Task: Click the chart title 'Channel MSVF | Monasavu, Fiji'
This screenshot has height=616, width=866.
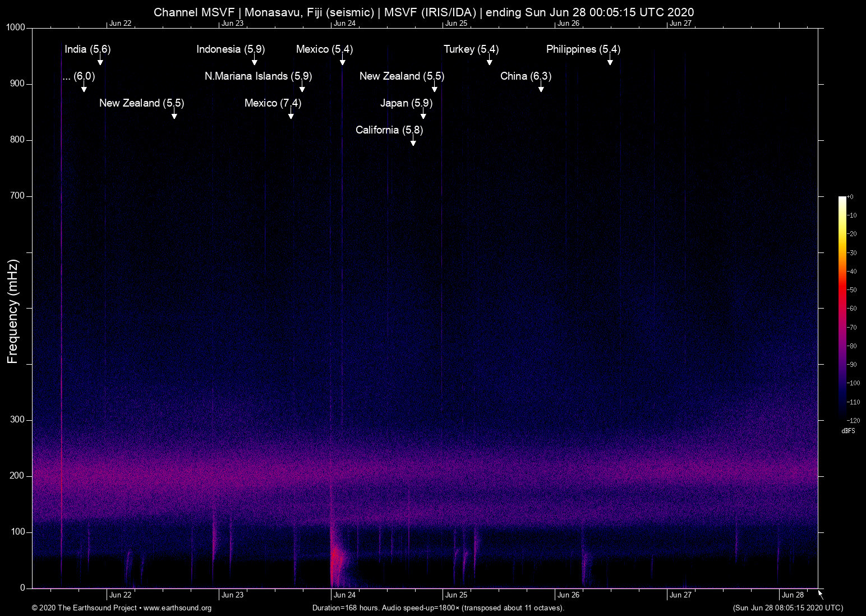Action: point(423,12)
